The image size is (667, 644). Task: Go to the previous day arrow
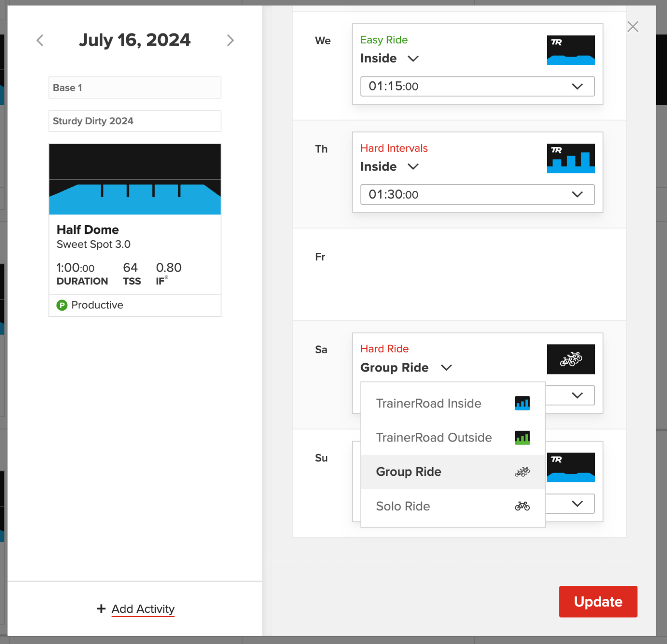40,40
